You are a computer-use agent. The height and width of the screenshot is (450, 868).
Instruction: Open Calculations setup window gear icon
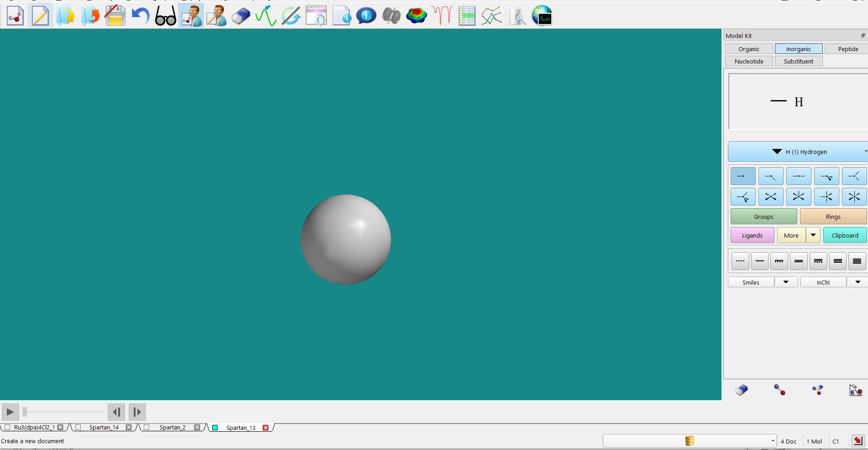(316, 16)
